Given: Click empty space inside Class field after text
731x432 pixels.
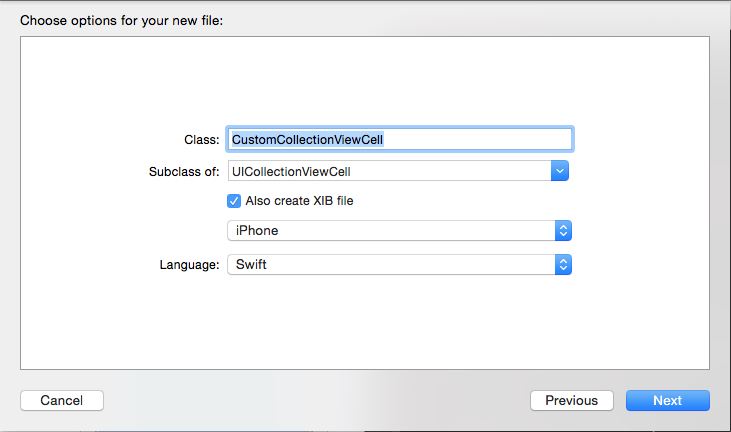Looking at the screenshot, I should 476,139.
